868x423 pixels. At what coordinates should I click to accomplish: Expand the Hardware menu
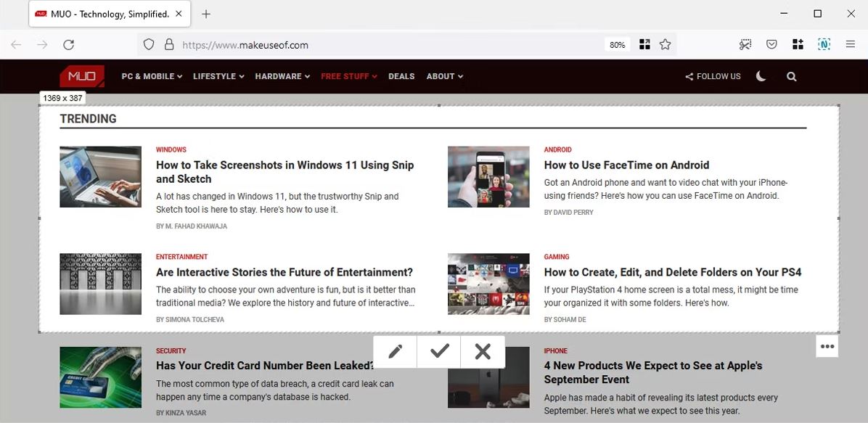coord(282,76)
